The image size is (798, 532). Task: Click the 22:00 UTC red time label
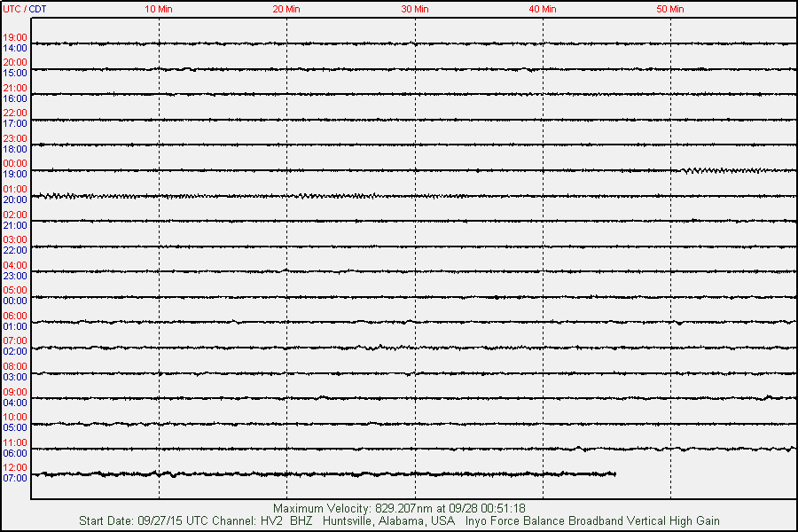(x=15, y=113)
